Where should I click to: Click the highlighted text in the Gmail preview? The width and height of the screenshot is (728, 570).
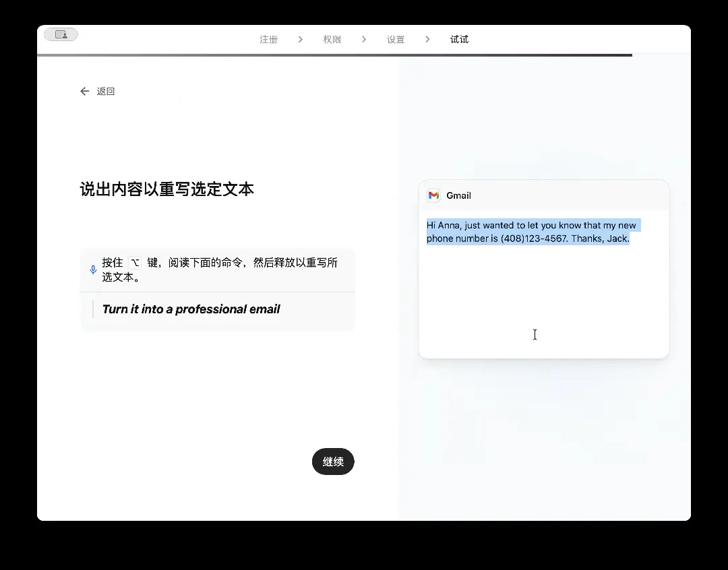tap(533, 231)
